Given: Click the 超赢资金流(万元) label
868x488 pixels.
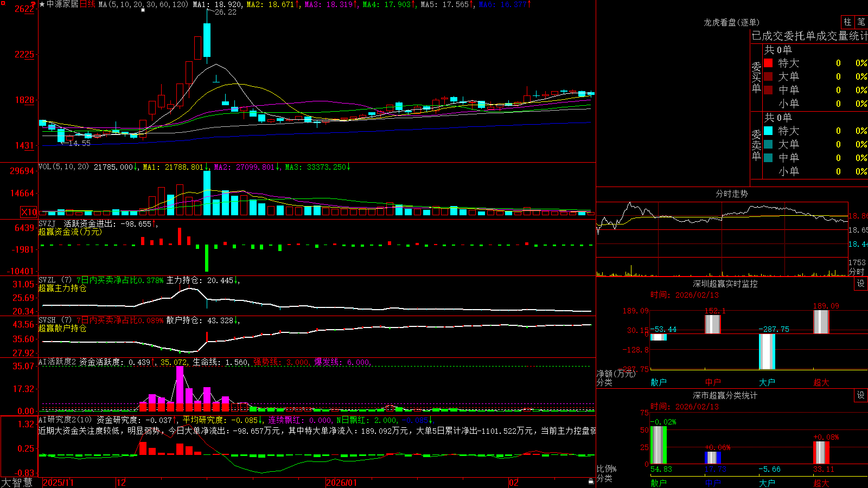Looking at the screenshot, I should click(70, 232).
